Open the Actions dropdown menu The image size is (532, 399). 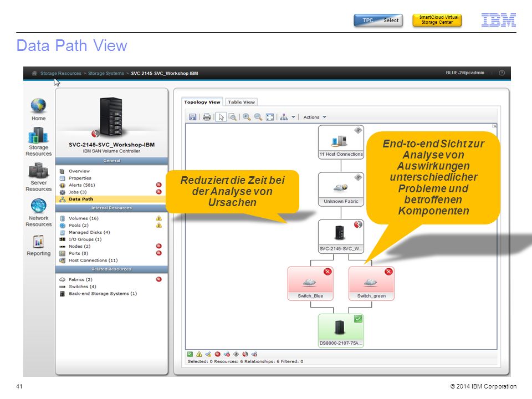315,117
